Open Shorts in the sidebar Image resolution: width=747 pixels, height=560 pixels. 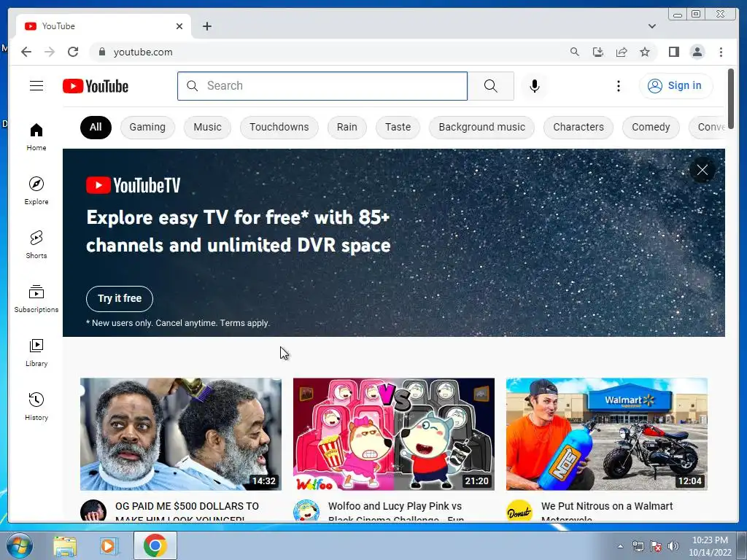(36, 245)
